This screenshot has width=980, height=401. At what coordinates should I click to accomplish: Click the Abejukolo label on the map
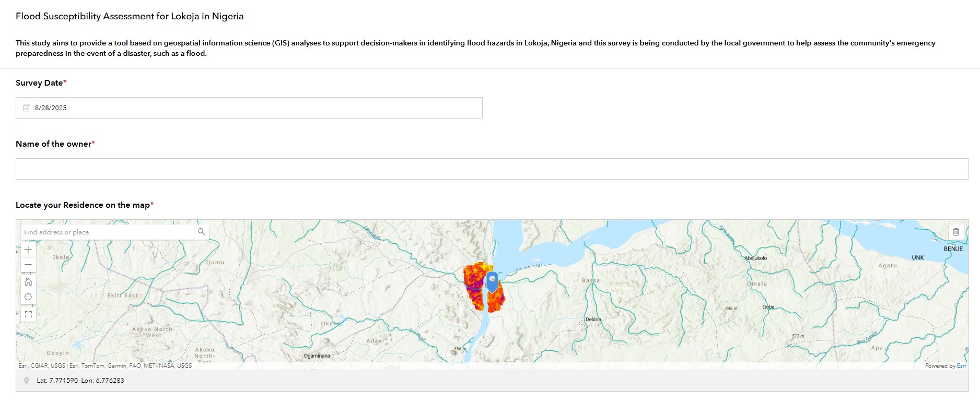(x=755, y=258)
